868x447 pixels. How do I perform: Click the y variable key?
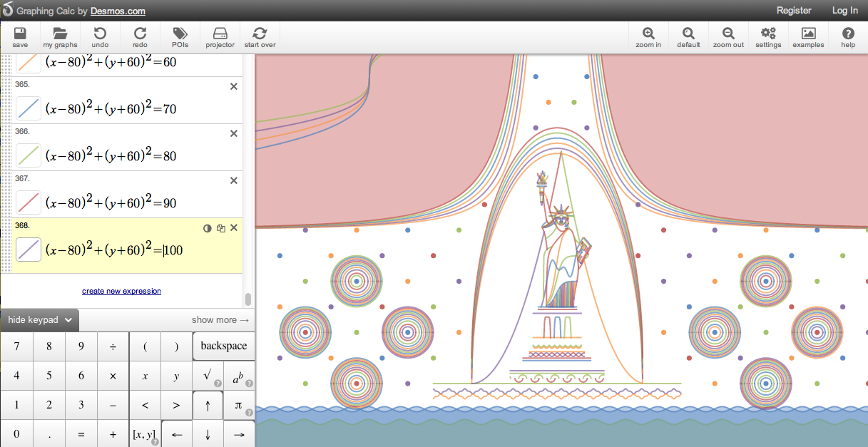(x=176, y=376)
